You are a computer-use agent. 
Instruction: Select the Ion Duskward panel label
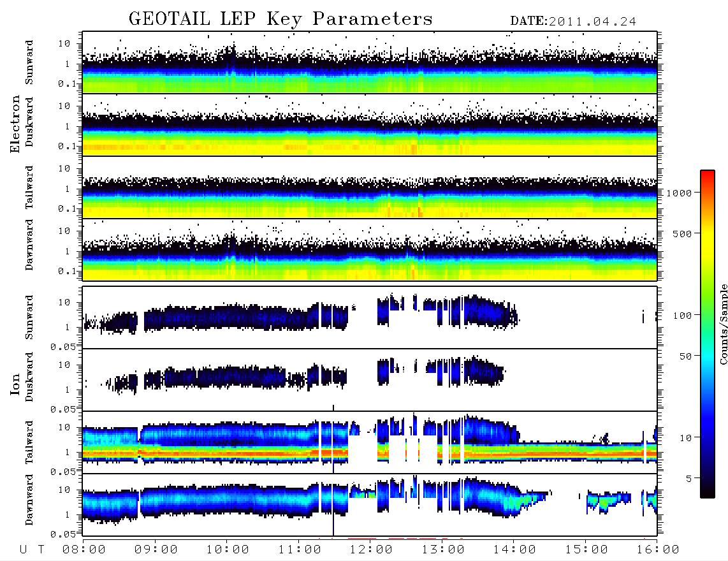29,377
